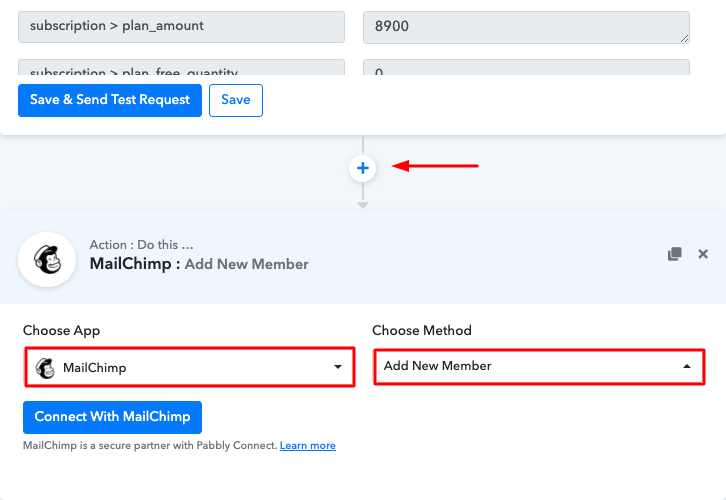The height and width of the screenshot is (500, 726).
Task: Click the subscription > plan_amount field
Action: click(x=181, y=27)
